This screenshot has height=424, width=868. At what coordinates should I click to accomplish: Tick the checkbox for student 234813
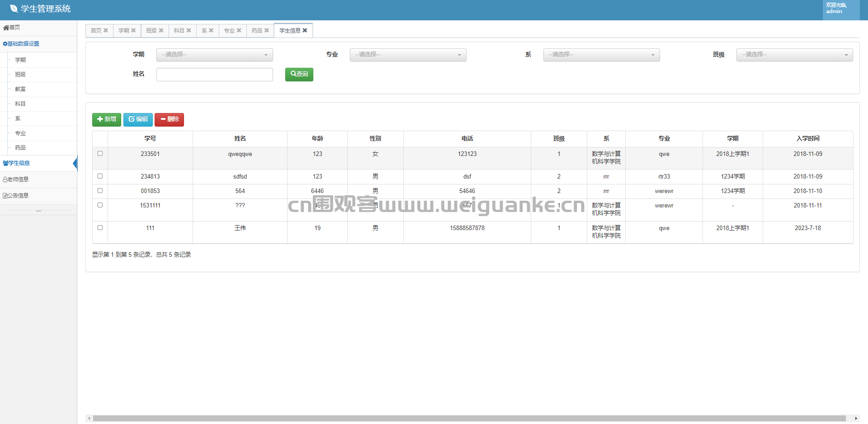coord(100,176)
